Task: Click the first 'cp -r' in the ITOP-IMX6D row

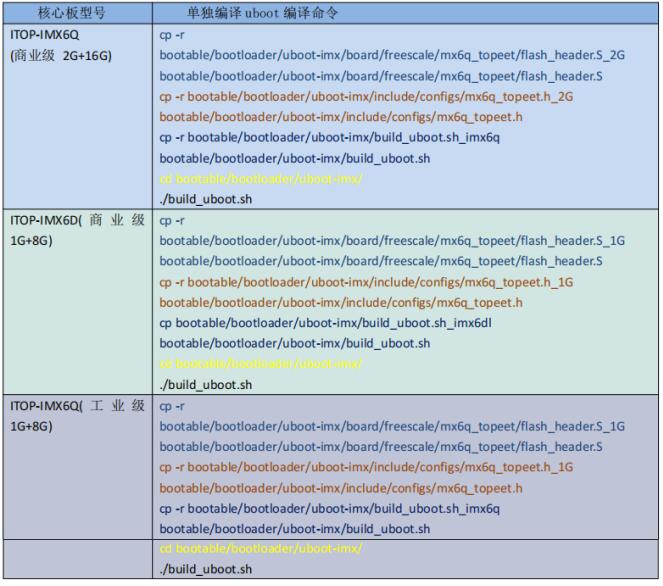Action: click(x=172, y=221)
